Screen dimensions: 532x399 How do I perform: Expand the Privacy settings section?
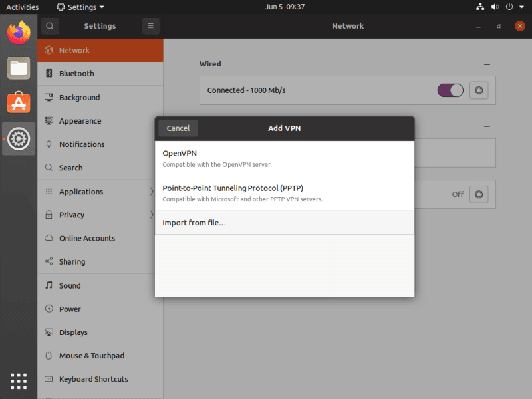100,215
